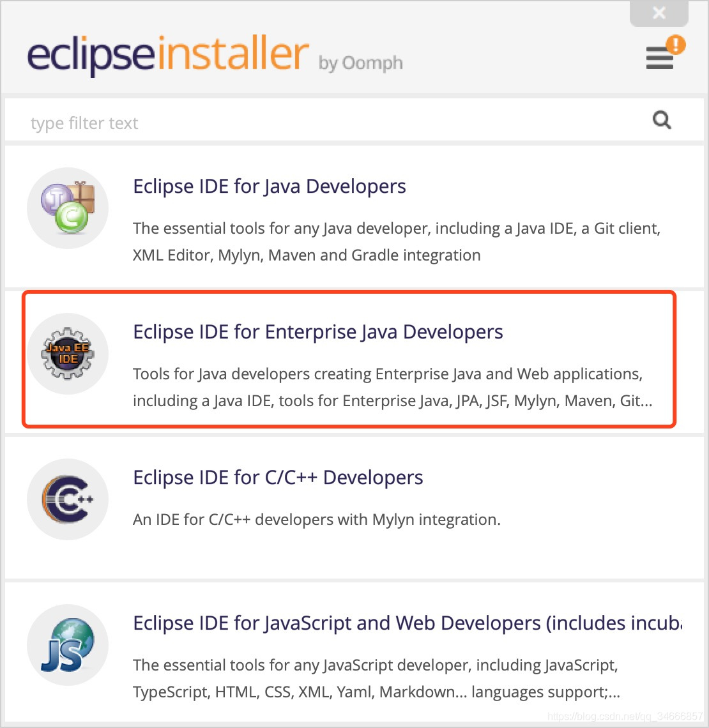
Task: Click the JS globe package icon
Action: coord(68,645)
